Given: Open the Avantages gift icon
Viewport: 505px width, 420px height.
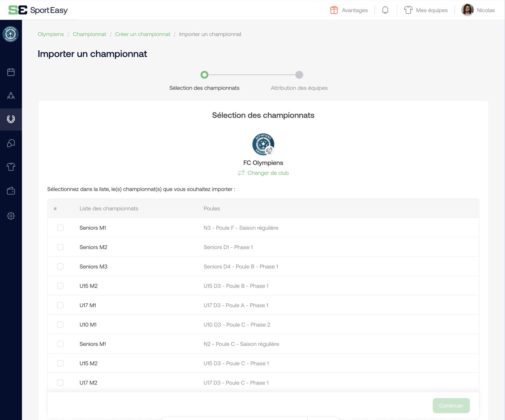Looking at the screenshot, I should point(334,10).
